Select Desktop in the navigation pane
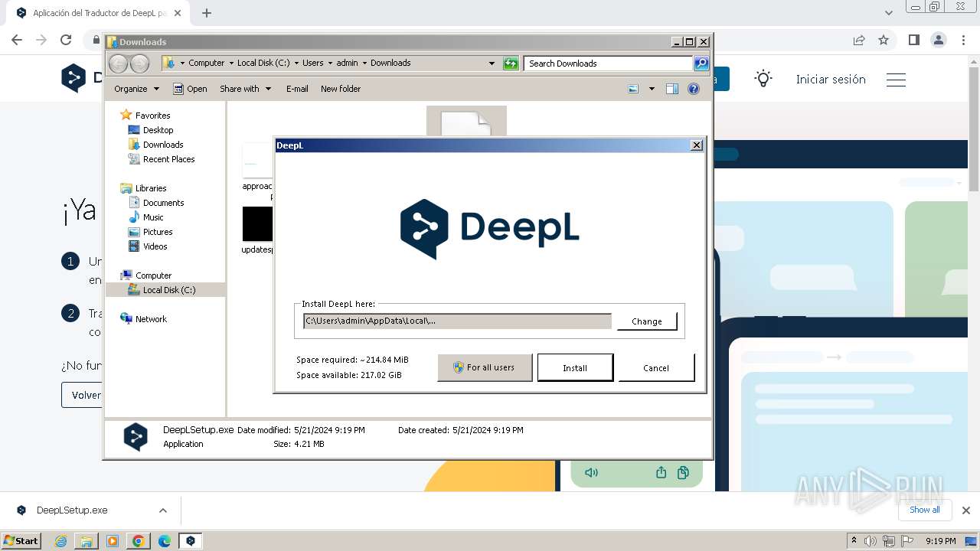The image size is (980, 551). point(158,130)
